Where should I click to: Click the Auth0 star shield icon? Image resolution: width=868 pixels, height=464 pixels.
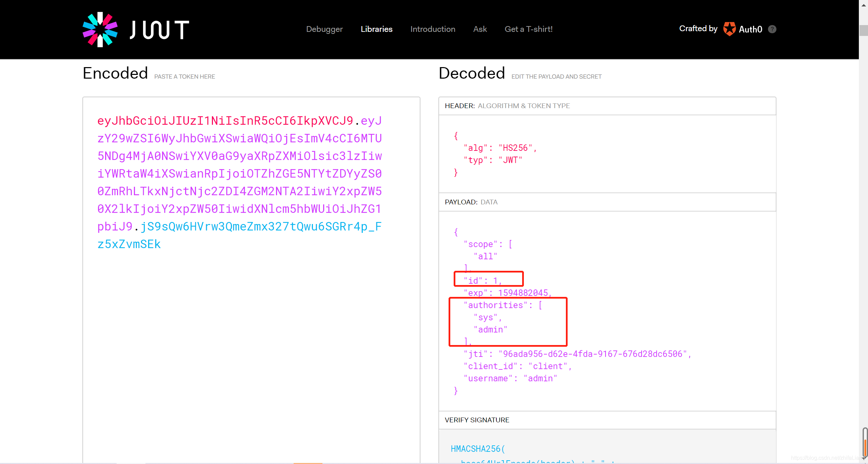pos(729,29)
